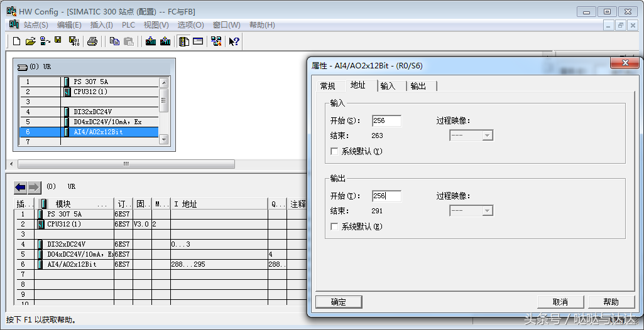Click rack list scroll down arrow
This screenshot has height=330, width=644.
164,139
